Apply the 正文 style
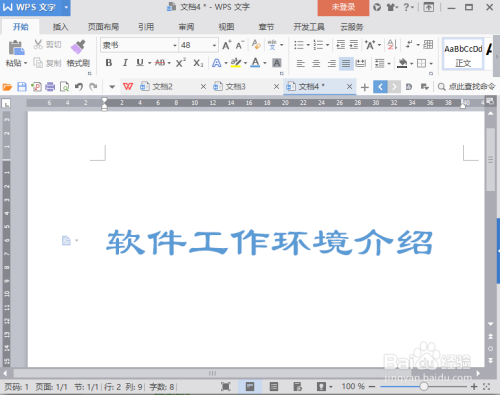Screen dimensions: 500x395 coord(463,54)
